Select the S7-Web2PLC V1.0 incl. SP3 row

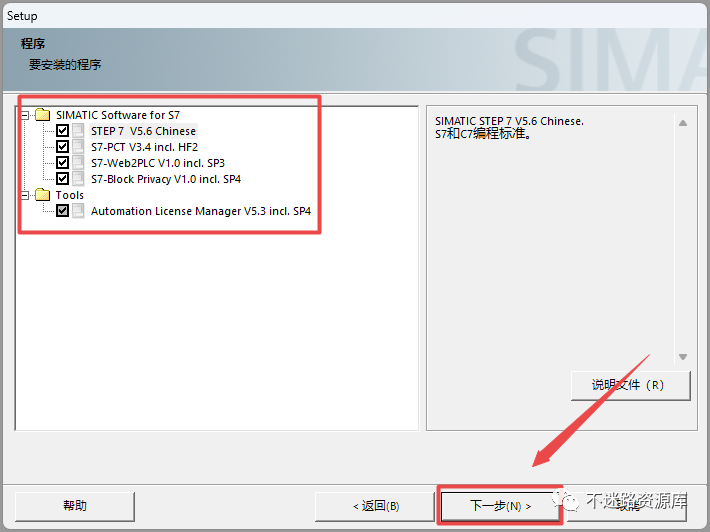click(x=158, y=163)
